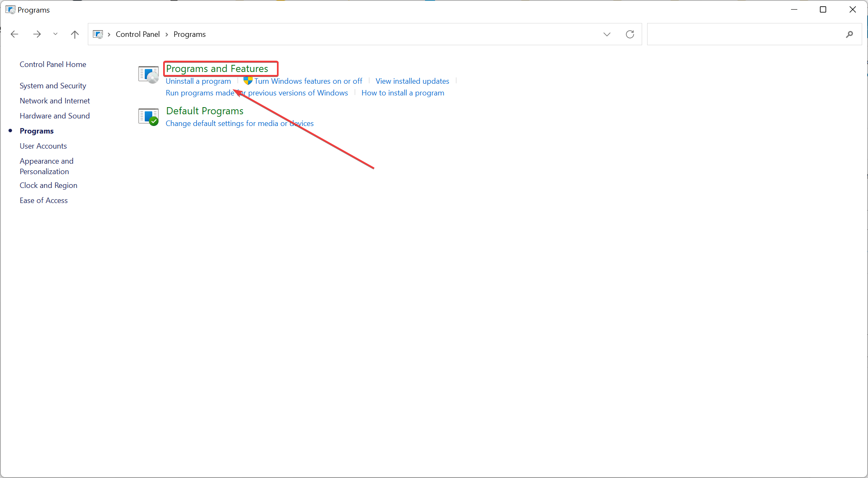Go up one level with Up arrow
Screen dimensions: 868x478
pyautogui.click(x=75, y=34)
